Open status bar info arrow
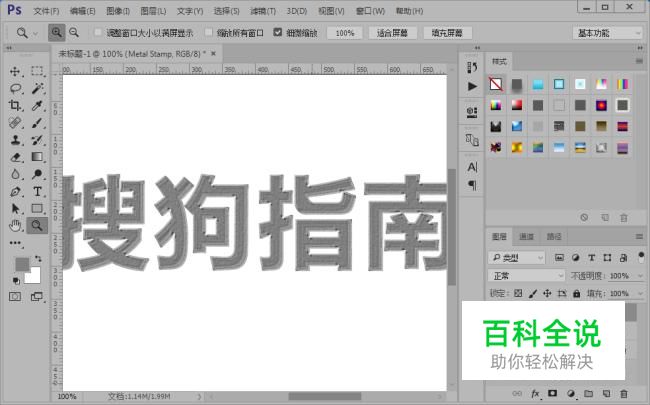 coord(199,397)
